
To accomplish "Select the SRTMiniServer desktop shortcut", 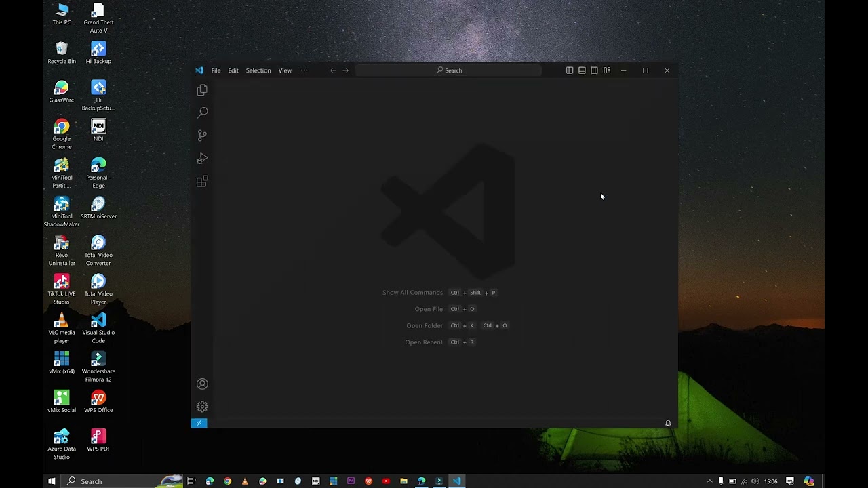I will coord(98,207).
